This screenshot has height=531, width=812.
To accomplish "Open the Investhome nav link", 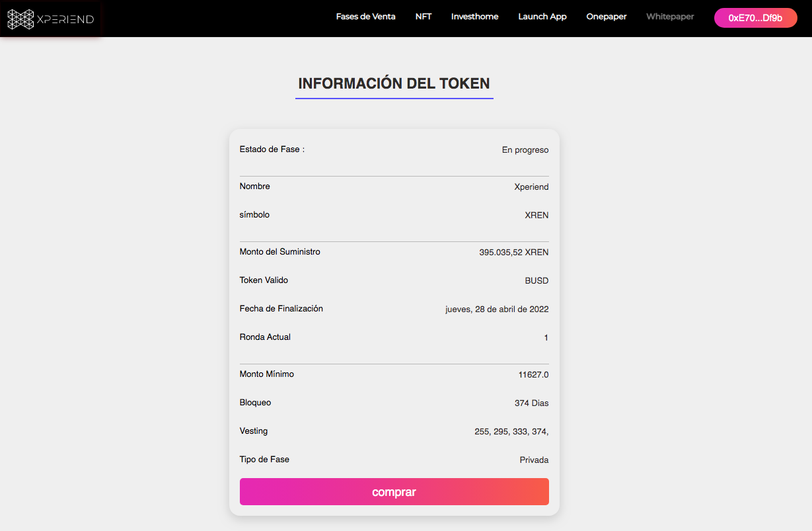I will click(x=474, y=17).
